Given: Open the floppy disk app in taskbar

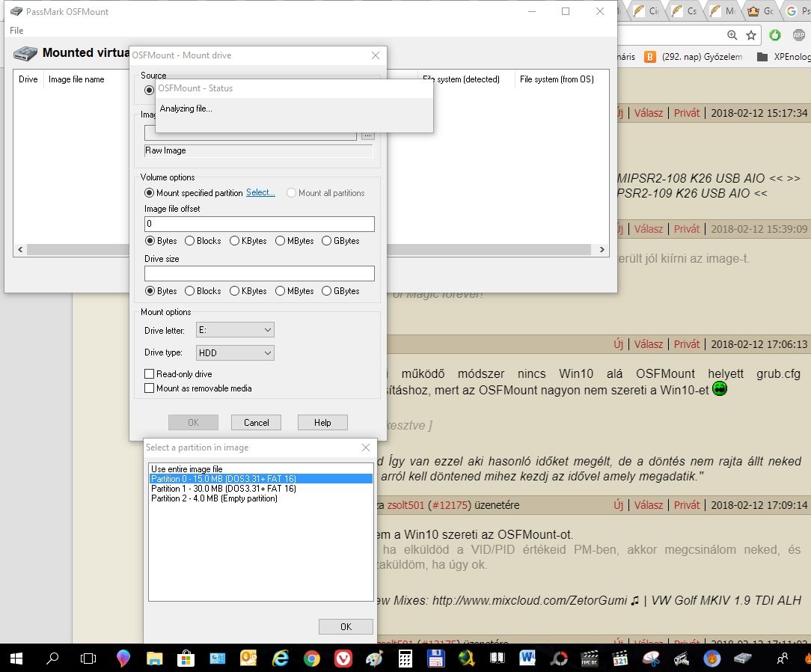Looking at the screenshot, I should [436, 658].
